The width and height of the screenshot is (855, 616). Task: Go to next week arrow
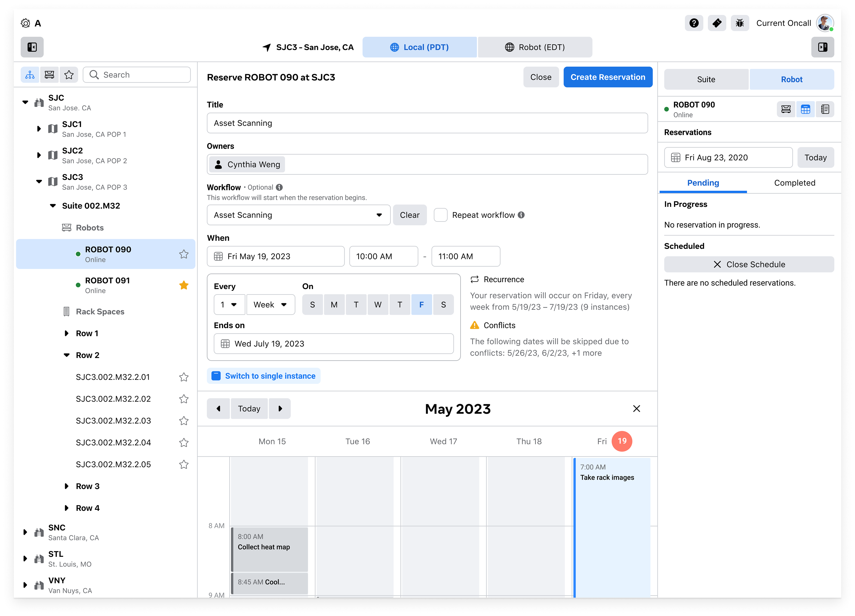[x=280, y=409]
